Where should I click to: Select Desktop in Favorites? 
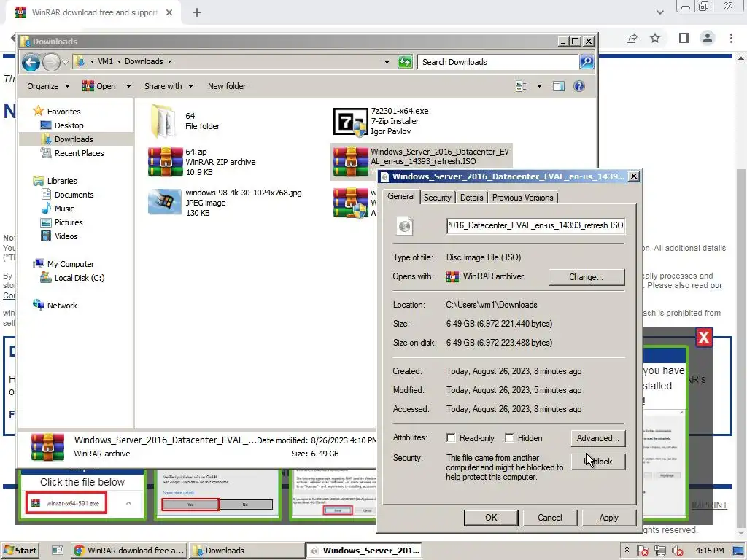[x=69, y=125]
